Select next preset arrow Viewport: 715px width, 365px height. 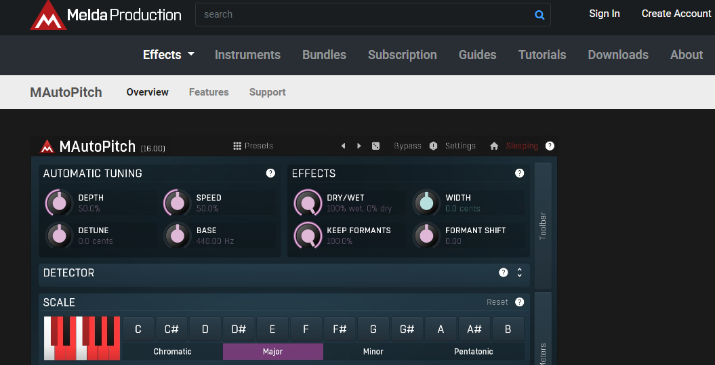pos(359,146)
